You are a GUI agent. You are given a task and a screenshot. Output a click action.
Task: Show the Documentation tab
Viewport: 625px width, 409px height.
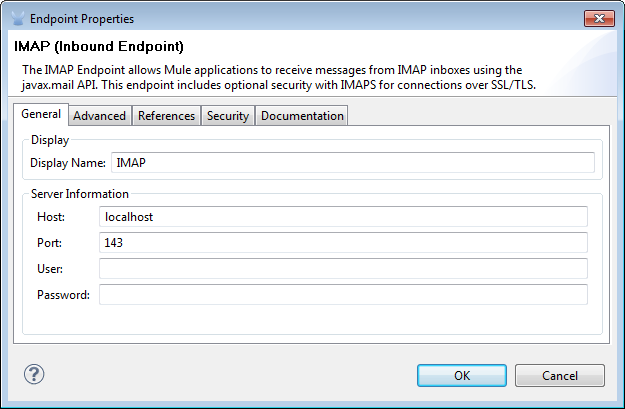coord(302,116)
